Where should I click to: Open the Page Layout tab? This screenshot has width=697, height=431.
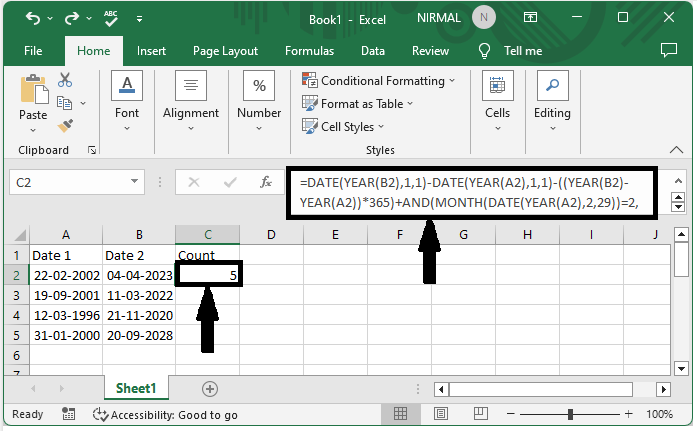(x=225, y=51)
